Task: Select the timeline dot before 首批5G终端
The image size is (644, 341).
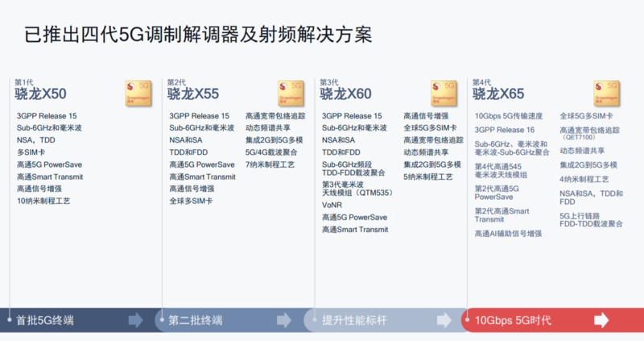Action: click(10, 319)
